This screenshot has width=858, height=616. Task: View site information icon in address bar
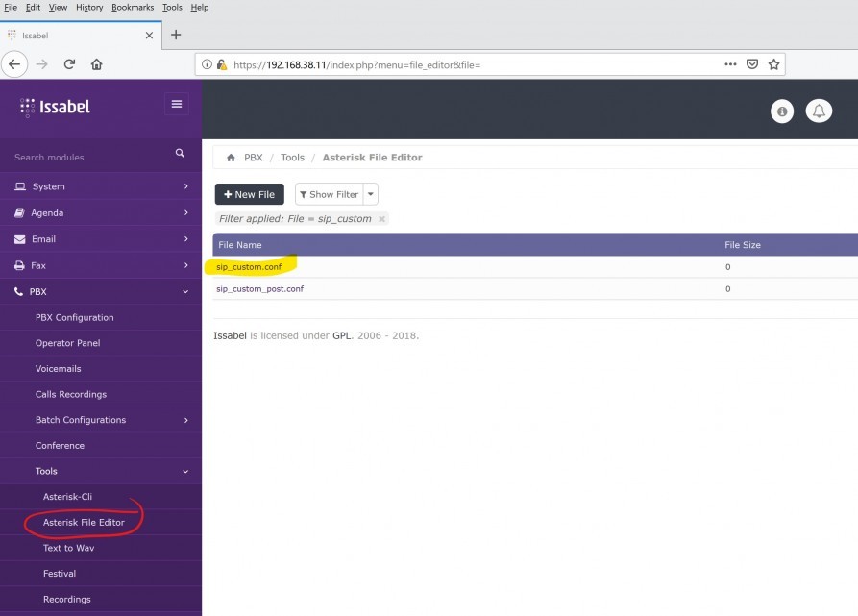[207, 64]
